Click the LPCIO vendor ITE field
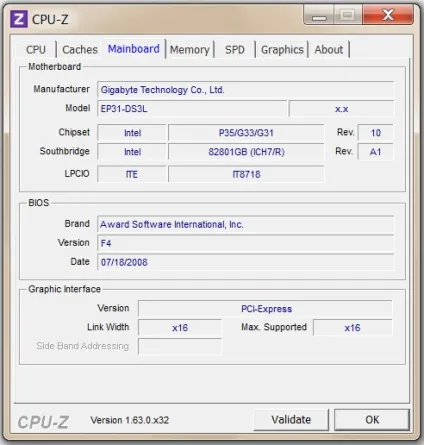Viewport: 424px width, 445px height. click(132, 174)
